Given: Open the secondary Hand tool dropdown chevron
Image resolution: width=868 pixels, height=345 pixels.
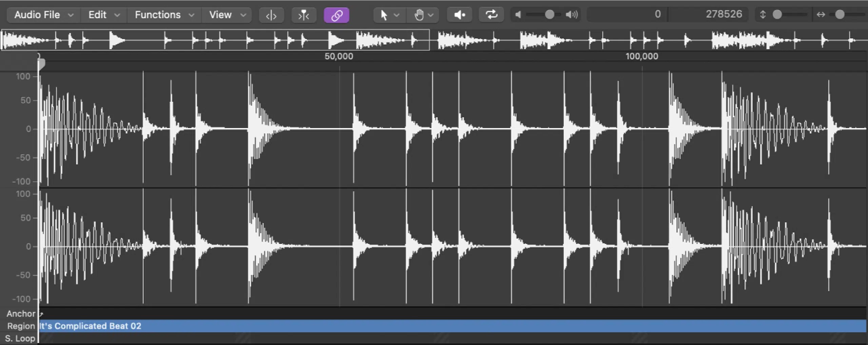Looking at the screenshot, I should point(431,15).
